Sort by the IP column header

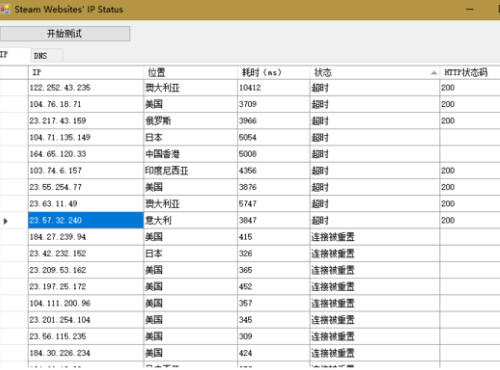(x=86, y=72)
